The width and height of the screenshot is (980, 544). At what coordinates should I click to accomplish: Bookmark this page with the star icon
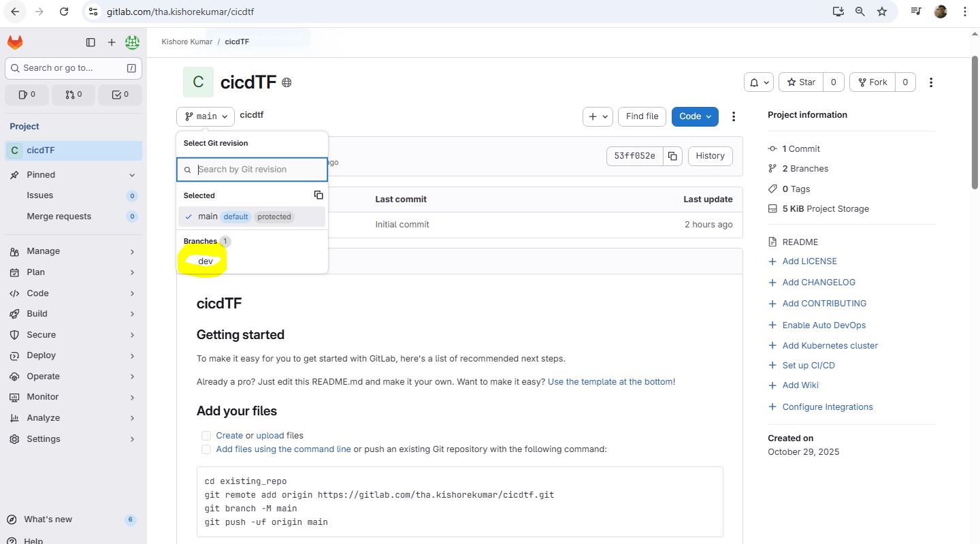[x=882, y=12]
